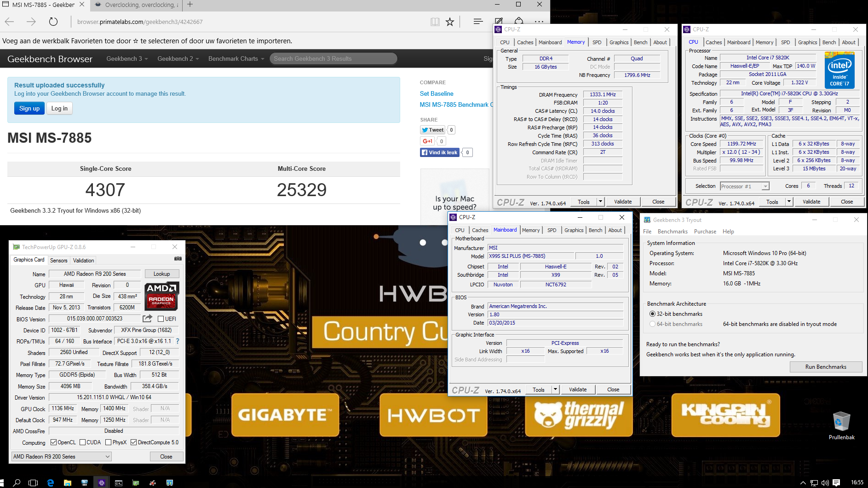Toggle the UEFI checkbox in GPU-Z
868x488 pixels.
(x=161, y=319)
